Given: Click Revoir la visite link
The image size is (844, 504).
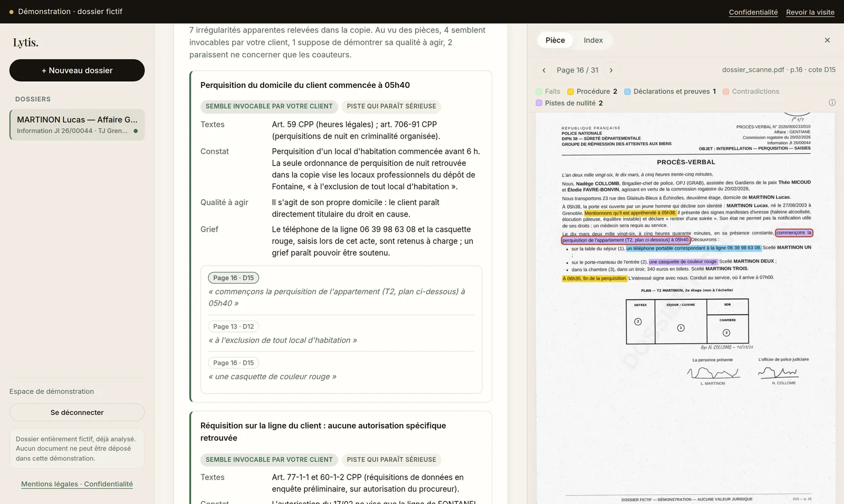Looking at the screenshot, I should [810, 12].
